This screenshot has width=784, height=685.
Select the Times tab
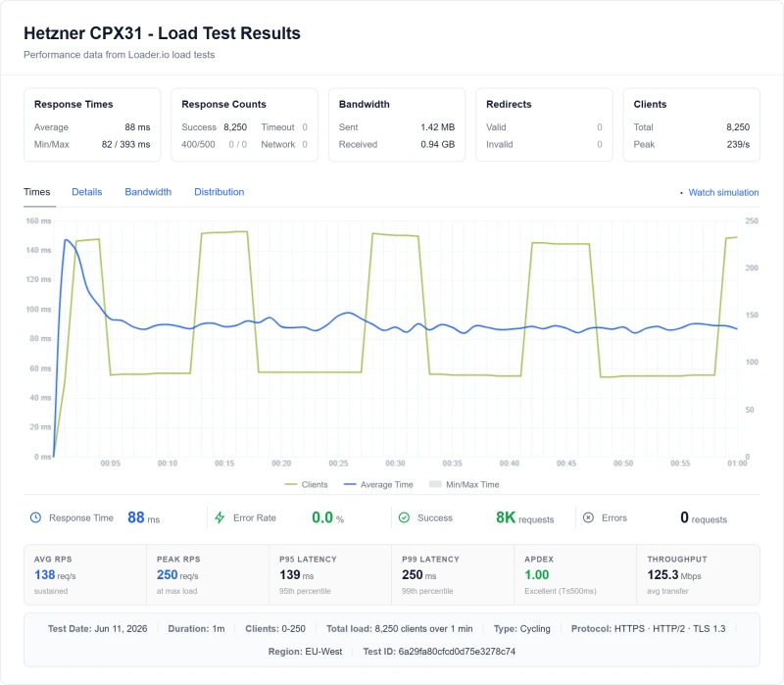(37, 192)
